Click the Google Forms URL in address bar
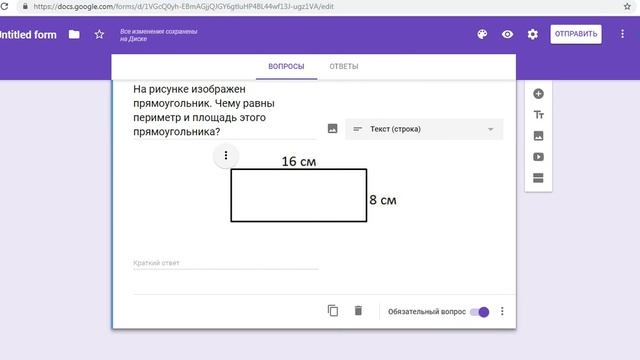The width and height of the screenshot is (640, 360). point(183,7)
